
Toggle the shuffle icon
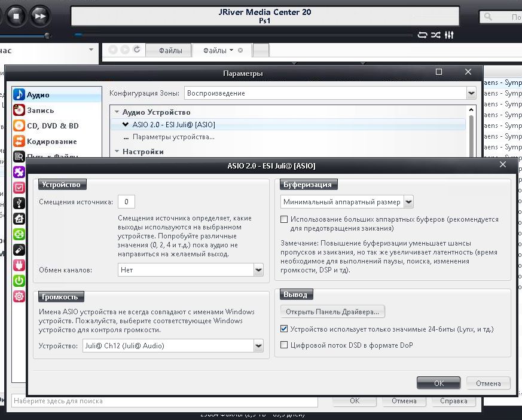click(436, 35)
